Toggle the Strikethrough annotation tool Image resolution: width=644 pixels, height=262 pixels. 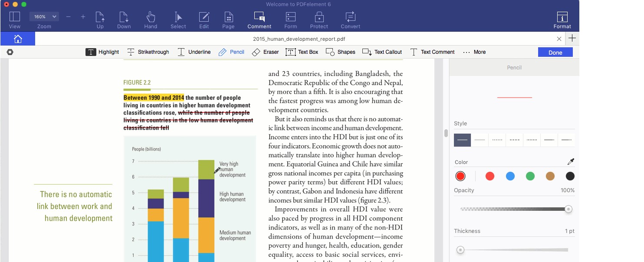148,52
